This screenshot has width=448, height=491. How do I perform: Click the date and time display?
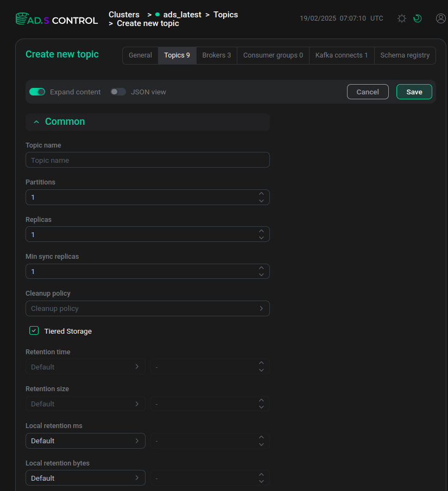pyautogui.click(x=342, y=18)
